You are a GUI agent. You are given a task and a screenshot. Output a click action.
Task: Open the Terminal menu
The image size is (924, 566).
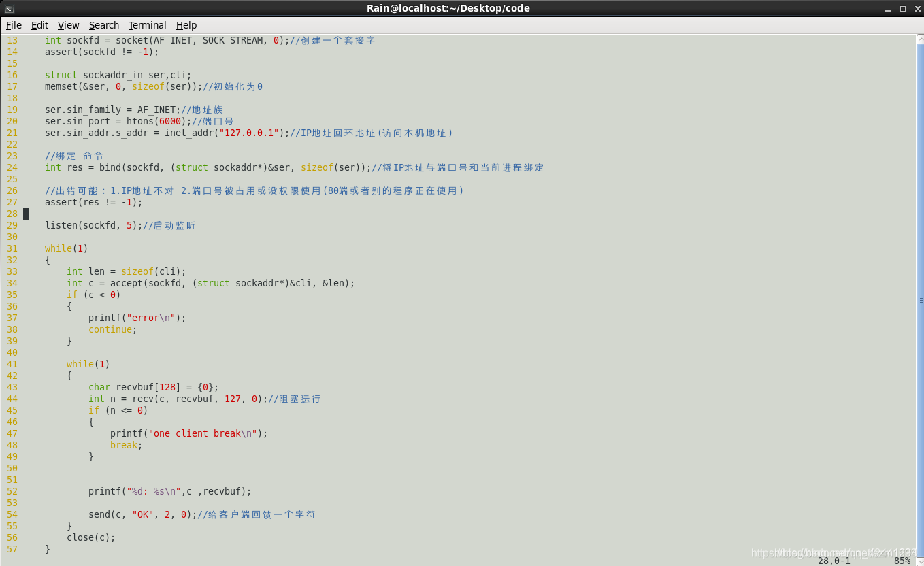pyautogui.click(x=147, y=25)
